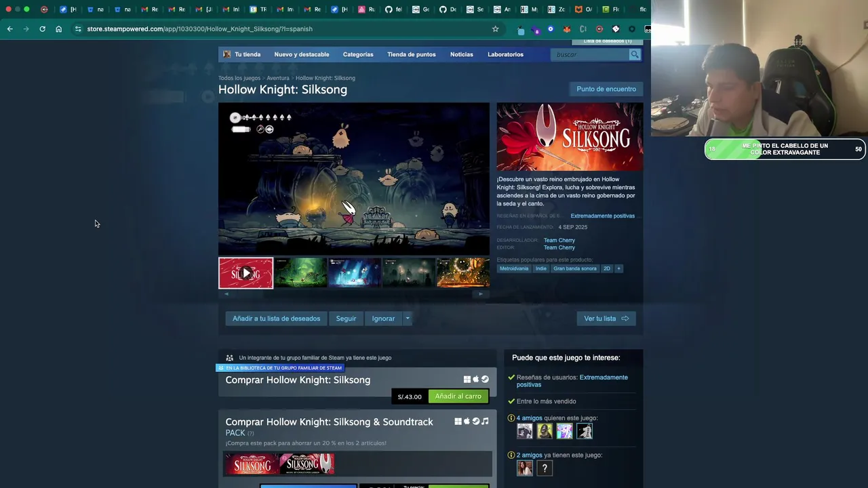Click the Silksong header capsule image
This screenshot has height=488, width=868.
(x=570, y=137)
